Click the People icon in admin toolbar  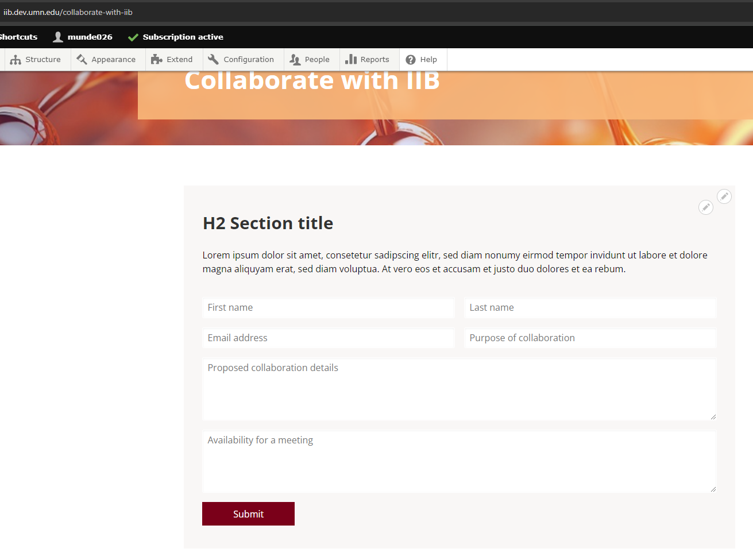295,60
